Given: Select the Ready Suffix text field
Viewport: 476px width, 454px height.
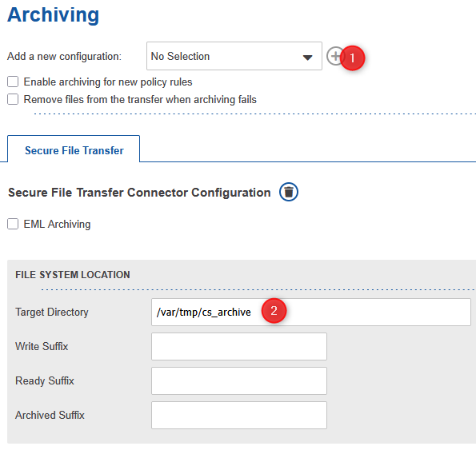Looking at the screenshot, I should point(239,380).
